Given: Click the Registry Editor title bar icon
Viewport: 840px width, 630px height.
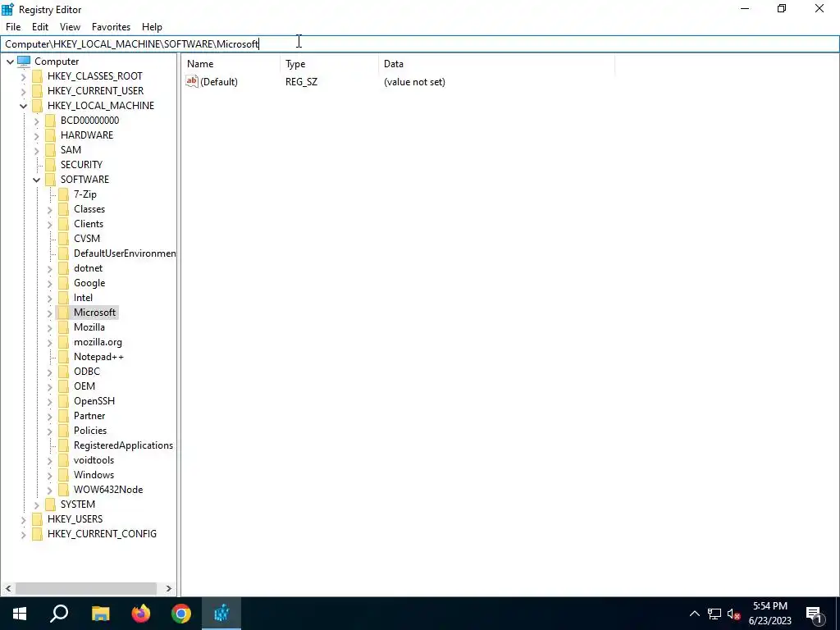Looking at the screenshot, I should pyautogui.click(x=7, y=9).
